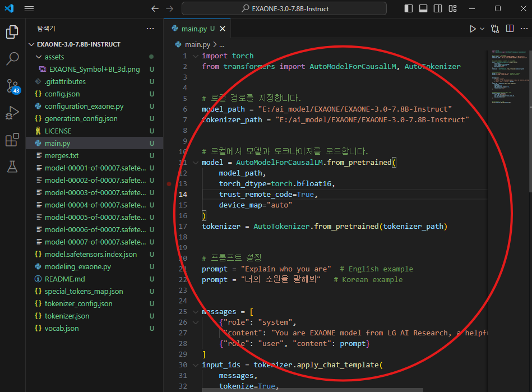Close the main.py editor tab
The height and width of the screenshot is (392, 532).
pyautogui.click(x=223, y=29)
